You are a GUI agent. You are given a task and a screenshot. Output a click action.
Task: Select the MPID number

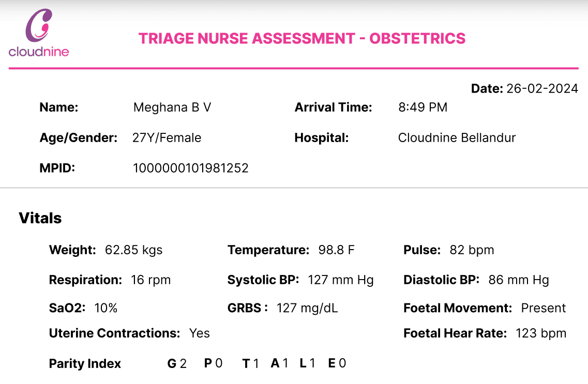[190, 168]
